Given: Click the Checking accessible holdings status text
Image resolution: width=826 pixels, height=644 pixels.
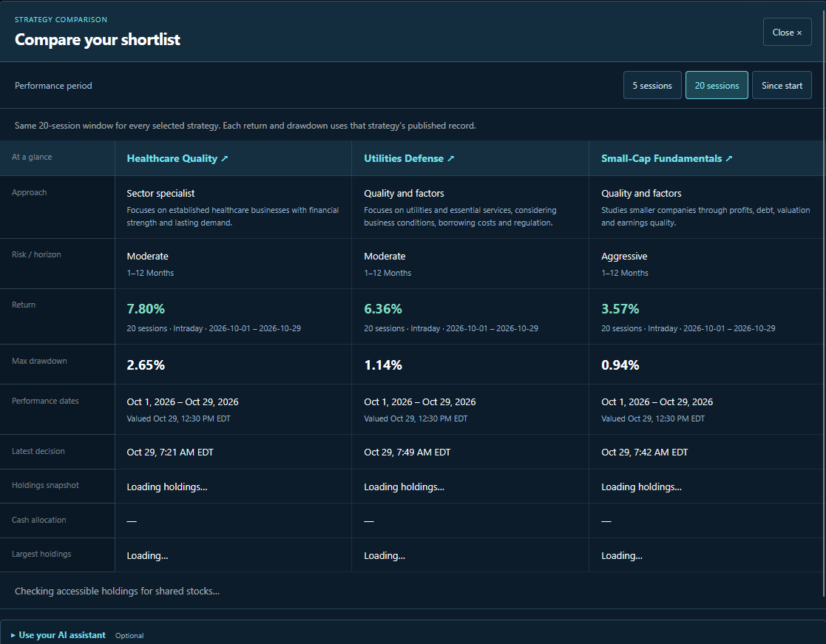Looking at the screenshot, I should 117,592.
